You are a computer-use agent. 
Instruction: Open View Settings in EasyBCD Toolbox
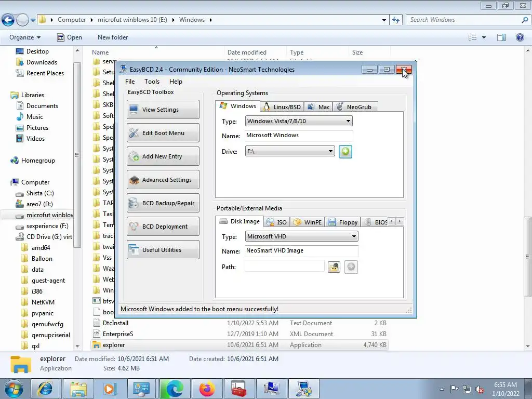tap(163, 110)
